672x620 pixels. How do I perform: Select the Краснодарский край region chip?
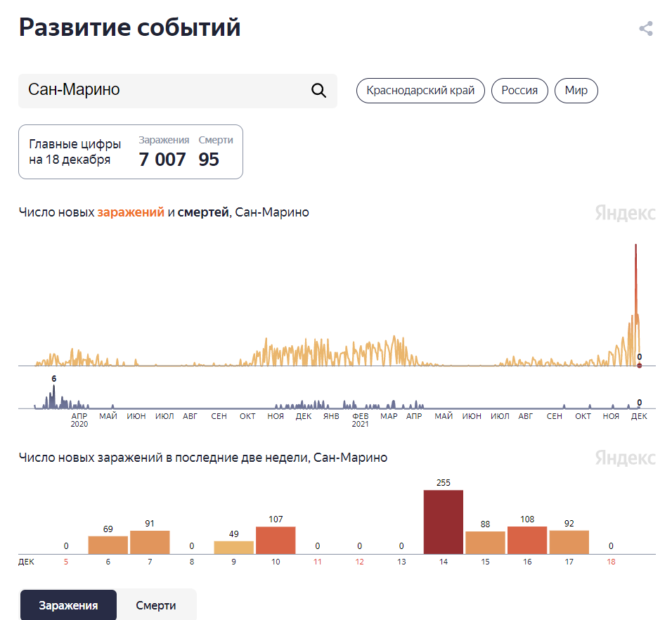point(420,91)
